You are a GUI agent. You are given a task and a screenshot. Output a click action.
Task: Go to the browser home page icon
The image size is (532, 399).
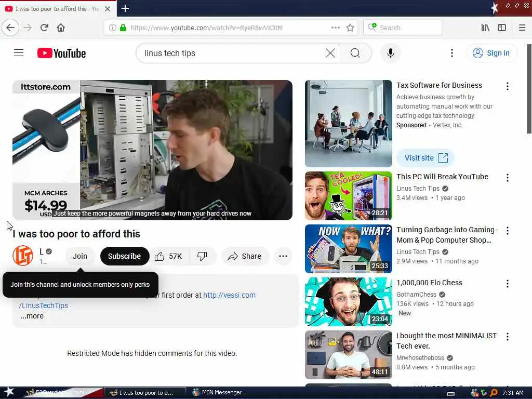click(61, 28)
